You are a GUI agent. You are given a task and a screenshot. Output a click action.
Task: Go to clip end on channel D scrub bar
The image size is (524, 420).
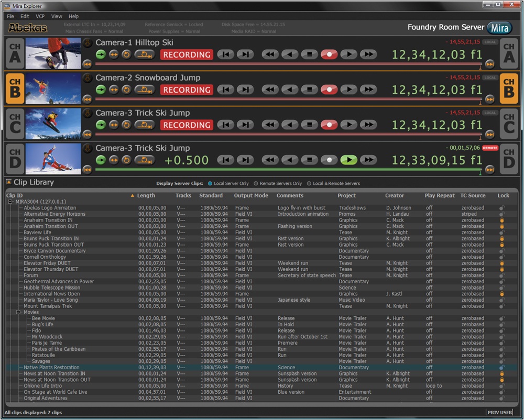point(490,169)
